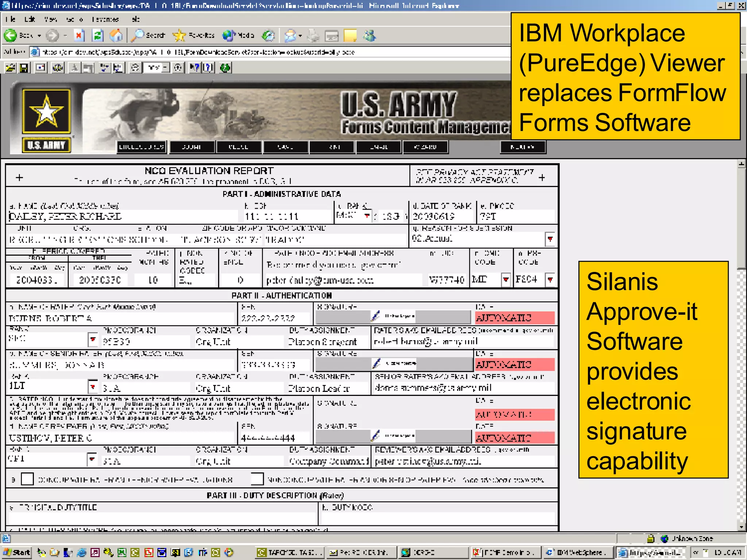Click the scrollbar up arrow
The image size is (747, 560).
pos(741,164)
